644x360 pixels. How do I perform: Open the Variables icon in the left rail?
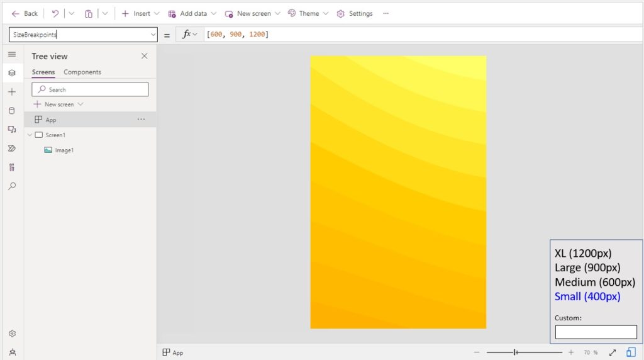point(12,167)
